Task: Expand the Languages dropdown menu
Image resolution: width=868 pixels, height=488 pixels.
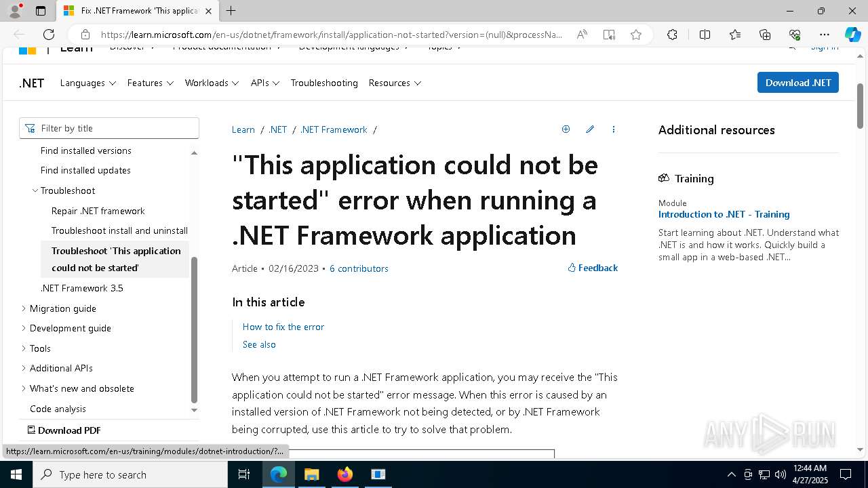Action: (88, 83)
